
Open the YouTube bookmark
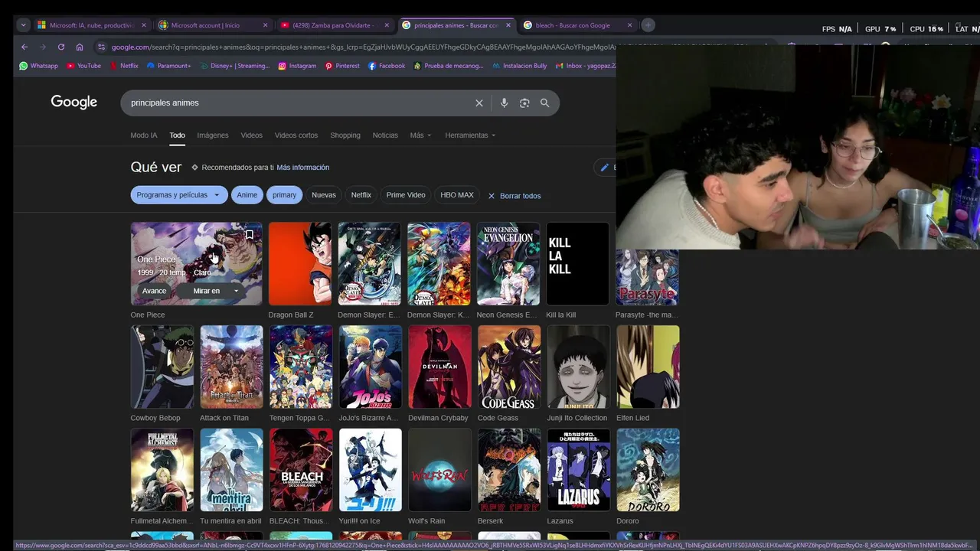[x=83, y=66]
